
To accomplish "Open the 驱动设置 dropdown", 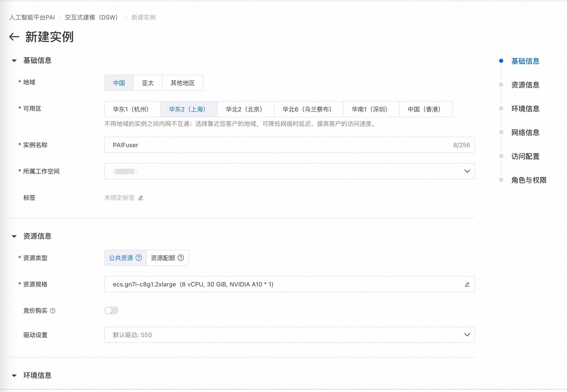I will tap(290, 335).
